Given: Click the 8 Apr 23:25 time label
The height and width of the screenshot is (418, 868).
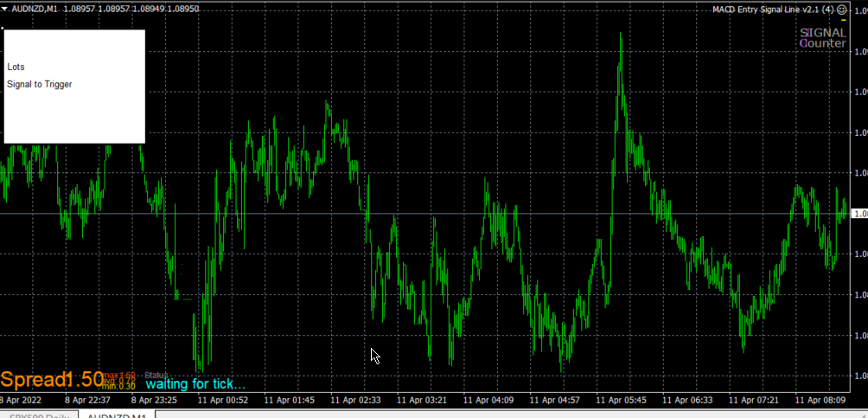Looking at the screenshot, I should tap(153, 400).
